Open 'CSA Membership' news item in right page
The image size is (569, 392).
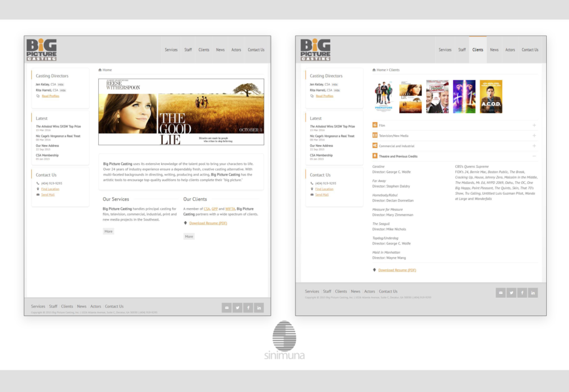[x=321, y=155]
